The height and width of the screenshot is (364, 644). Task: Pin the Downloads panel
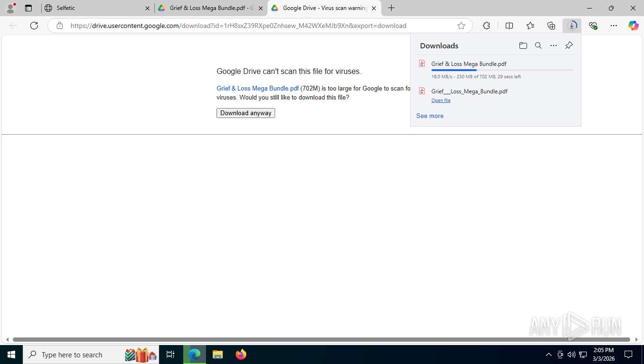569,45
